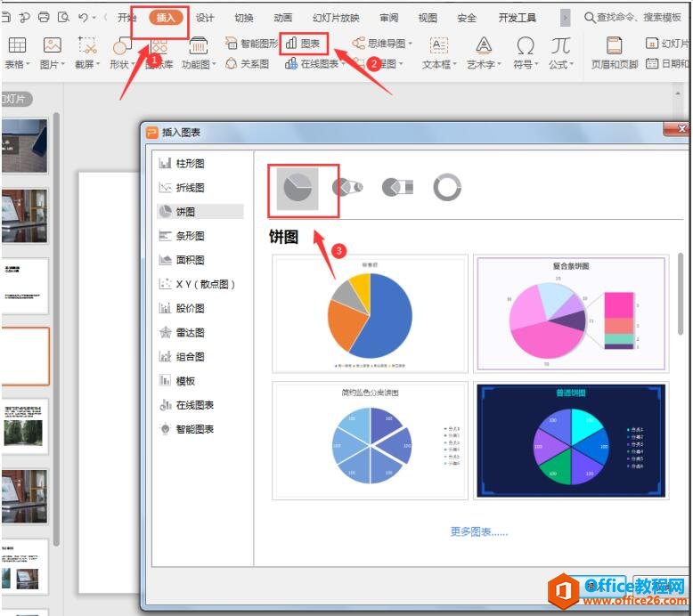The image size is (693, 616).
Task: Click Smart graphic (智能图形) button
Action: pos(251,44)
